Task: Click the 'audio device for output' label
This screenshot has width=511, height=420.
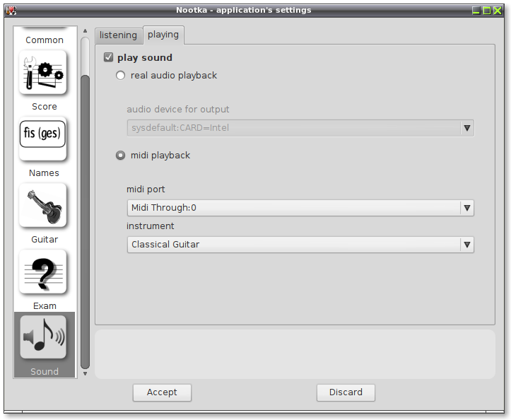Action: [178, 109]
